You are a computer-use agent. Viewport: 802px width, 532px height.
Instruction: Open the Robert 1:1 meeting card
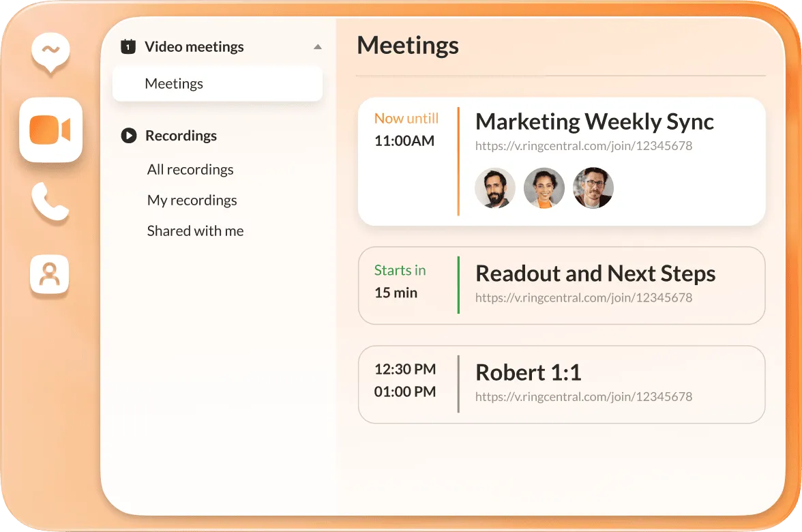tap(561, 384)
